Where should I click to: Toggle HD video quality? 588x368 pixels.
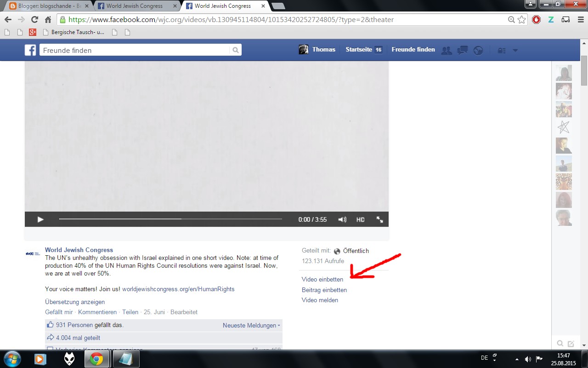coord(361,219)
